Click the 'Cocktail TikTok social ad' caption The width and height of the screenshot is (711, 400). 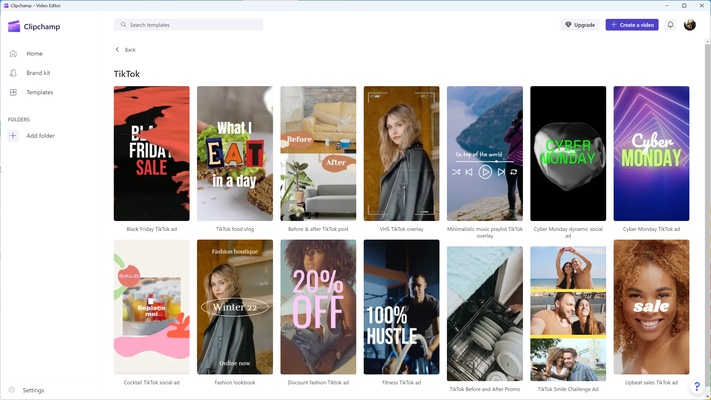pyautogui.click(x=151, y=382)
